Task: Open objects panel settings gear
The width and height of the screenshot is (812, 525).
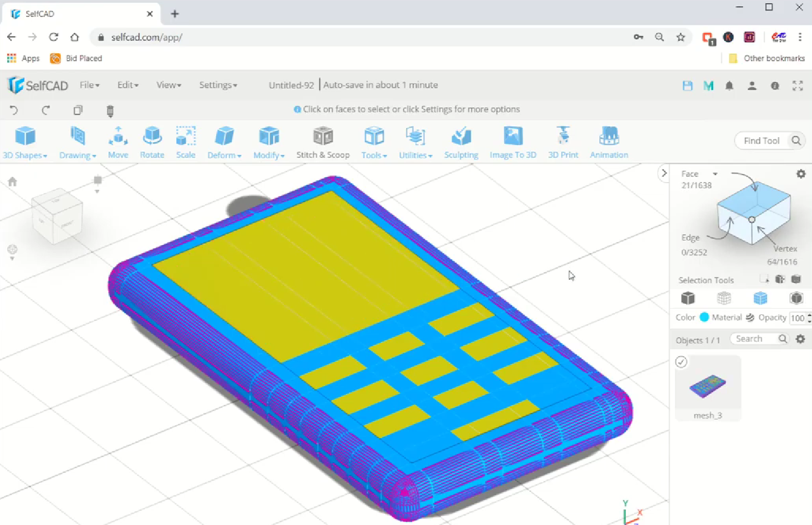Action: pos(800,339)
